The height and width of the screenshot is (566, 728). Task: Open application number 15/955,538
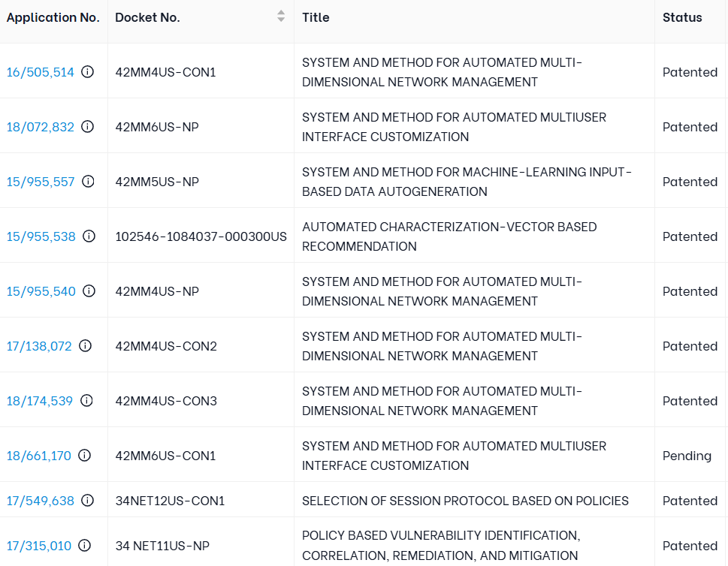pyautogui.click(x=41, y=236)
